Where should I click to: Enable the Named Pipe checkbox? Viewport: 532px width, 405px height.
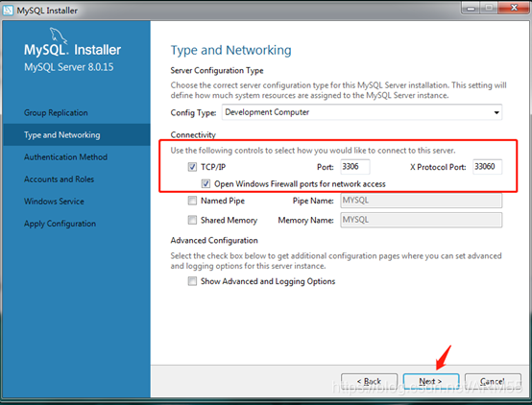pyautogui.click(x=192, y=201)
